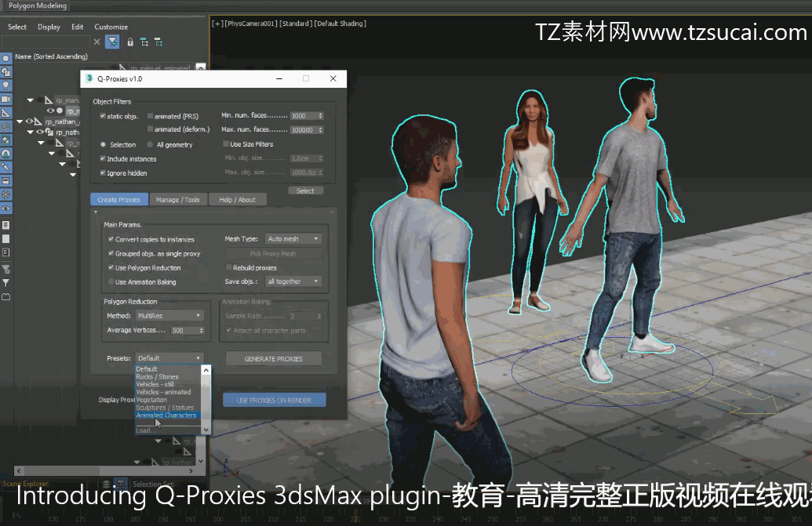The image size is (812, 526).
Task: Click GENERATE PROXIES button
Action: [274, 358]
